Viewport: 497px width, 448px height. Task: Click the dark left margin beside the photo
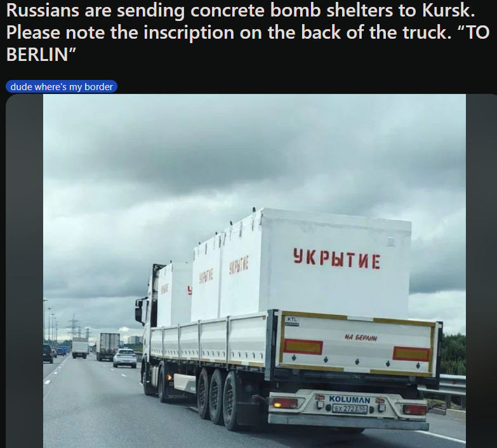[24, 271]
